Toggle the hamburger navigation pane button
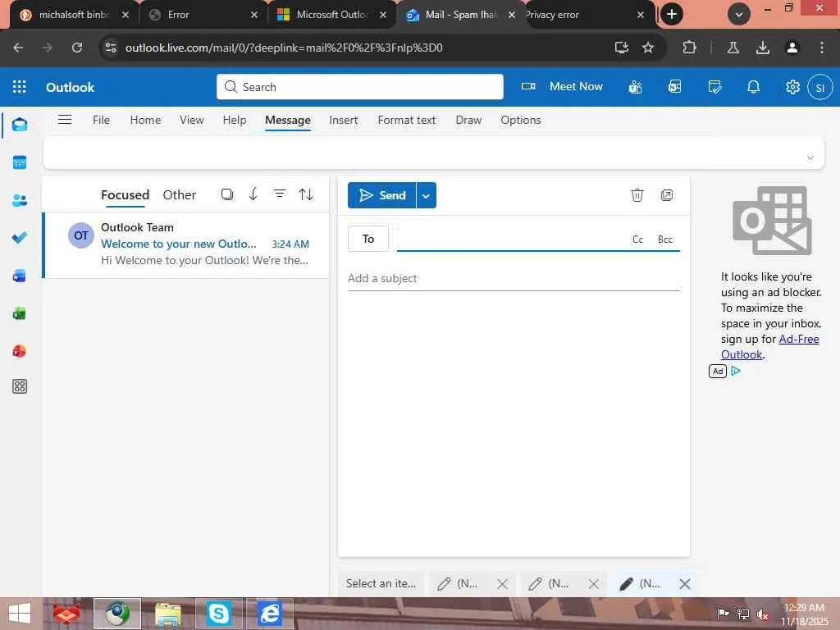This screenshot has width=840, height=630. coord(65,120)
